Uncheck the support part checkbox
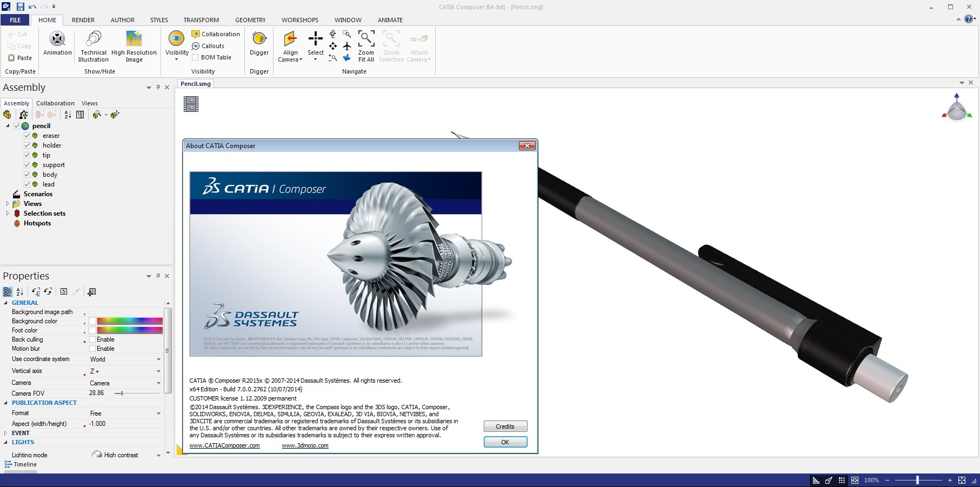Screen dimensions: 980x487 (x=27, y=165)
